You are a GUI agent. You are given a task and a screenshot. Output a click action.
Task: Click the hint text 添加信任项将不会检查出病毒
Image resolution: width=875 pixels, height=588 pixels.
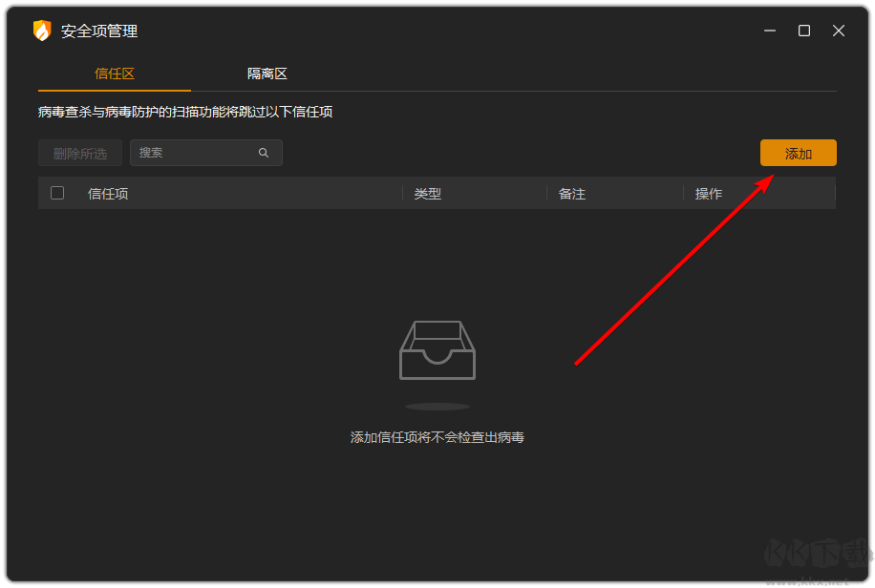(x=437, y=436)
